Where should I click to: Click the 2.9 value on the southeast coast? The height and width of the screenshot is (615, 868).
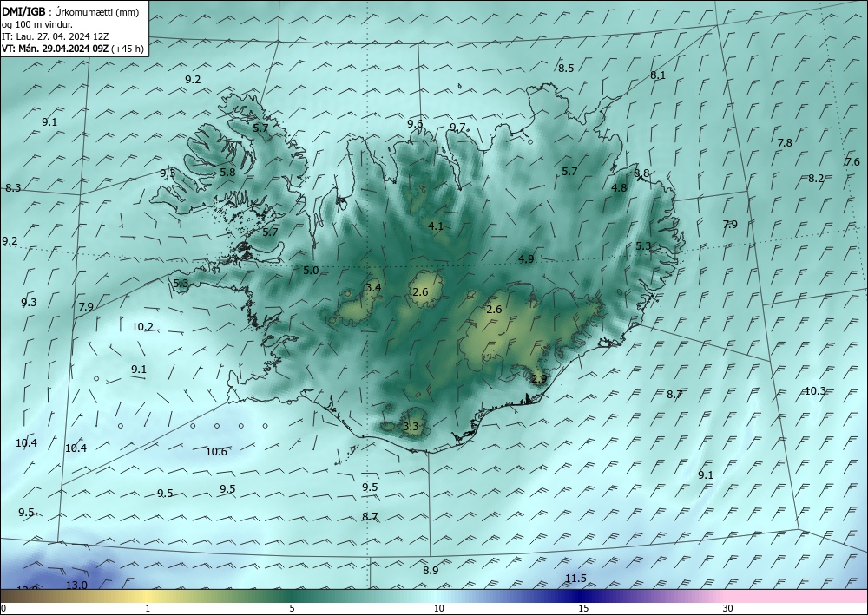coord(539,379)
